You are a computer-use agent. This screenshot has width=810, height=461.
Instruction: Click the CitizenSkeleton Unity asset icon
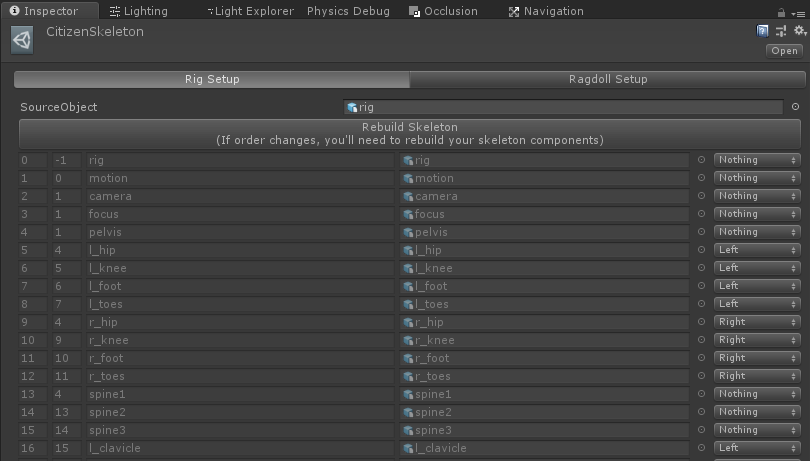(22, 40)
